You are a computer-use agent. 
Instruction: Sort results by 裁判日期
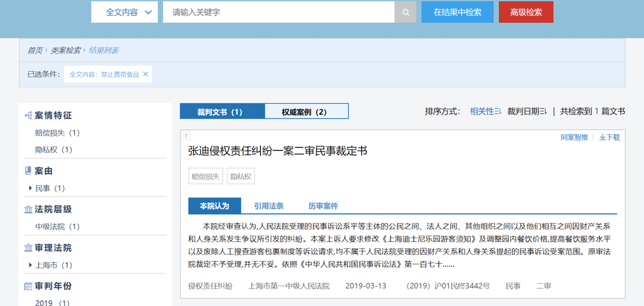tap(527, 111)
